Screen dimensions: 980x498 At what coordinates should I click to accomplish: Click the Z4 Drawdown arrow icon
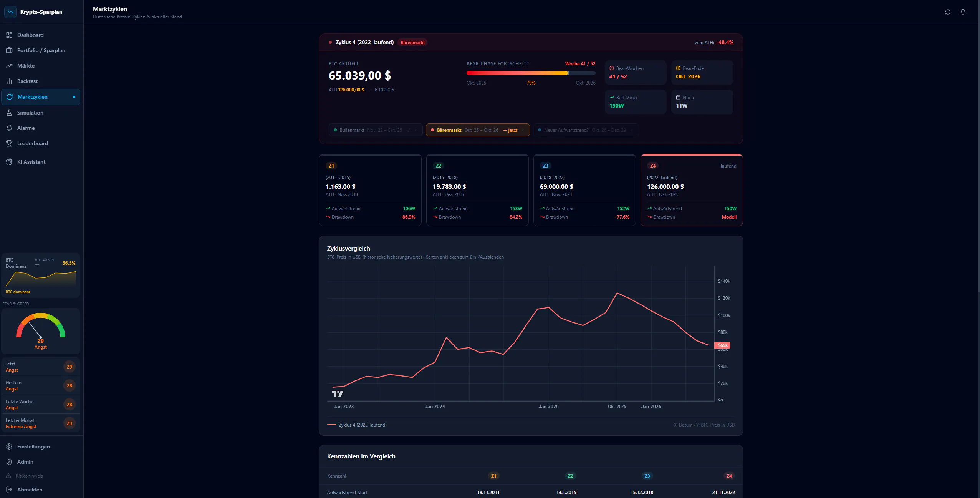pyautogui.click(x=649, y=217)
